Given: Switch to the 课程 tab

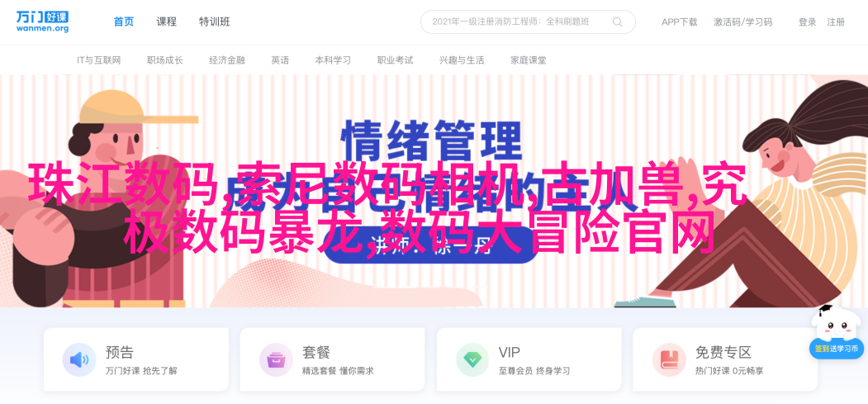Looking at the screenshot, I should (167, 22).
